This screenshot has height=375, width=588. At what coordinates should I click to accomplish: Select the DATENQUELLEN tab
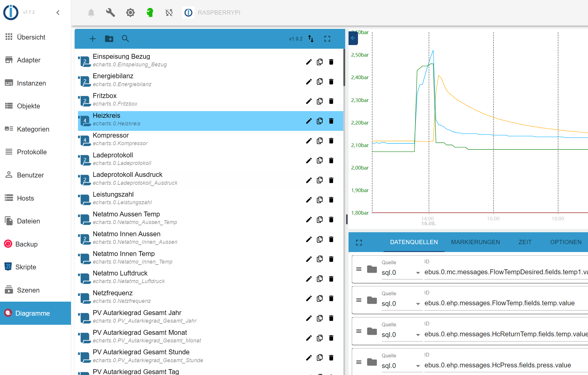(414, 242)
